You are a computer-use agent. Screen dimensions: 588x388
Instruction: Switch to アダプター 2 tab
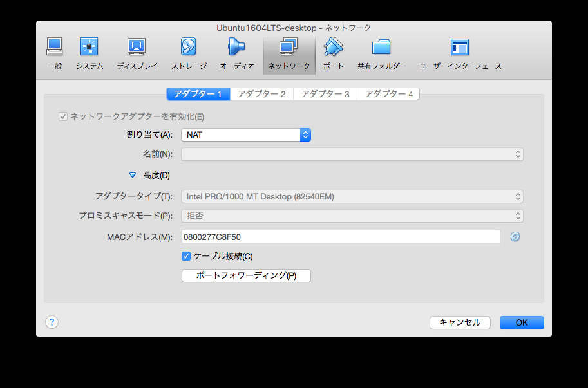(261, 94)
